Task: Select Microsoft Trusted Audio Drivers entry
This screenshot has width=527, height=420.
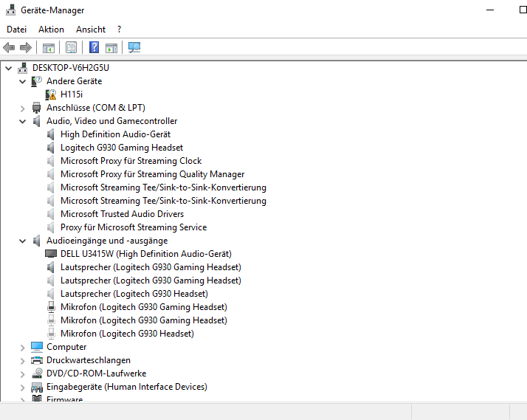Action: 122,214
